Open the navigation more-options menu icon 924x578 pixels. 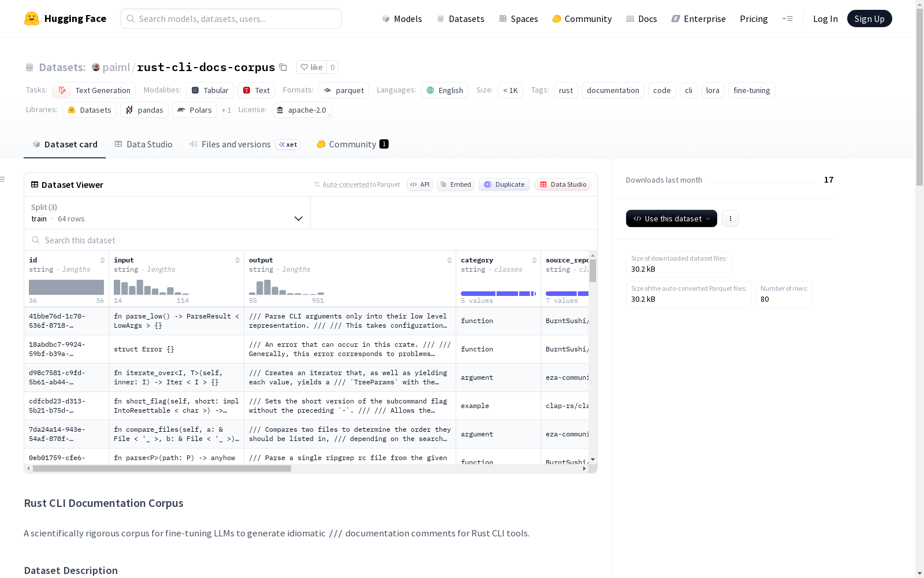pos(787,18)
